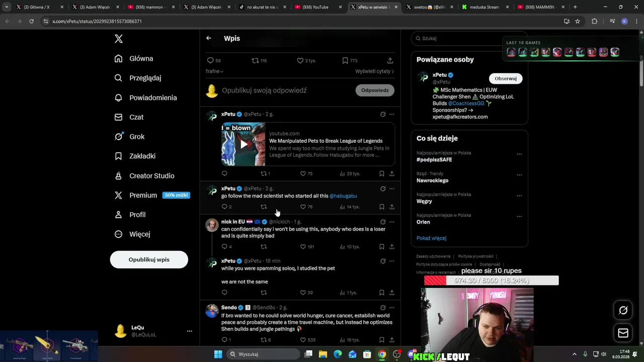Bookmark the main post showing 773
Viewport: 644px width, 362px height.
345,60
